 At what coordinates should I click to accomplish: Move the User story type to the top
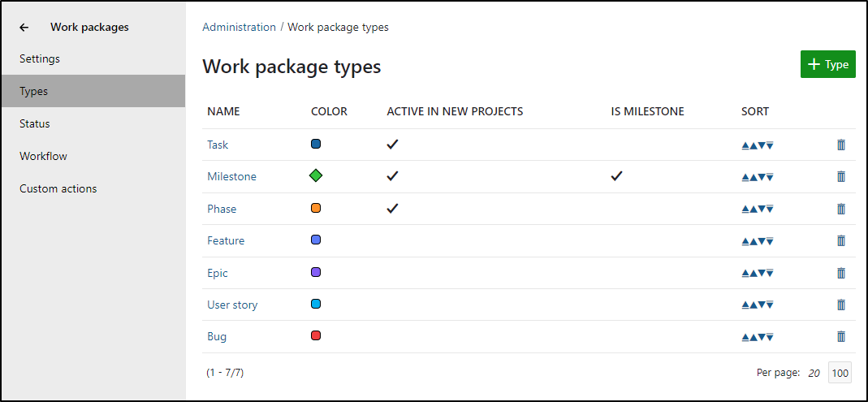click(745, 305)
